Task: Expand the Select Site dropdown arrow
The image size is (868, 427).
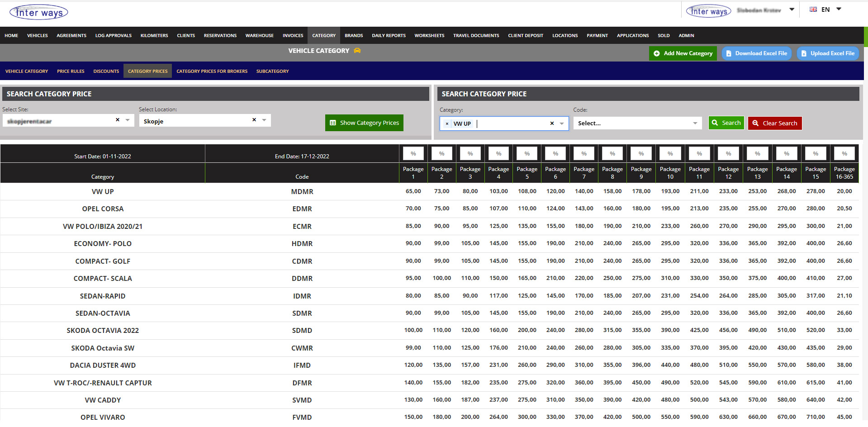Action: click(128, 120)
